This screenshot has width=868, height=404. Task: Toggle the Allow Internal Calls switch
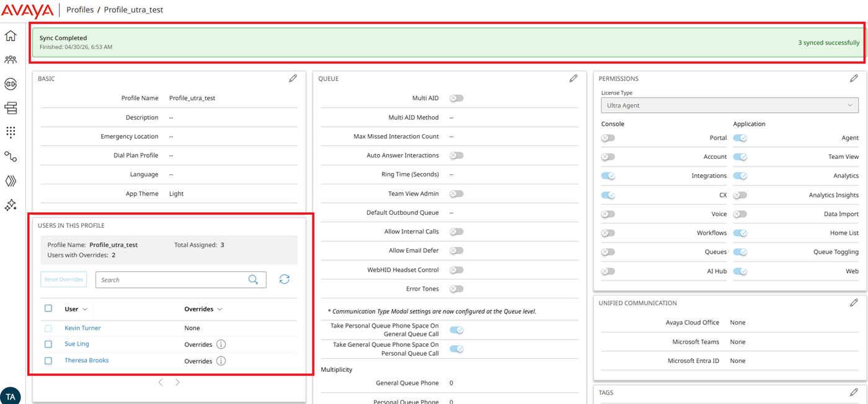point(456,231)
